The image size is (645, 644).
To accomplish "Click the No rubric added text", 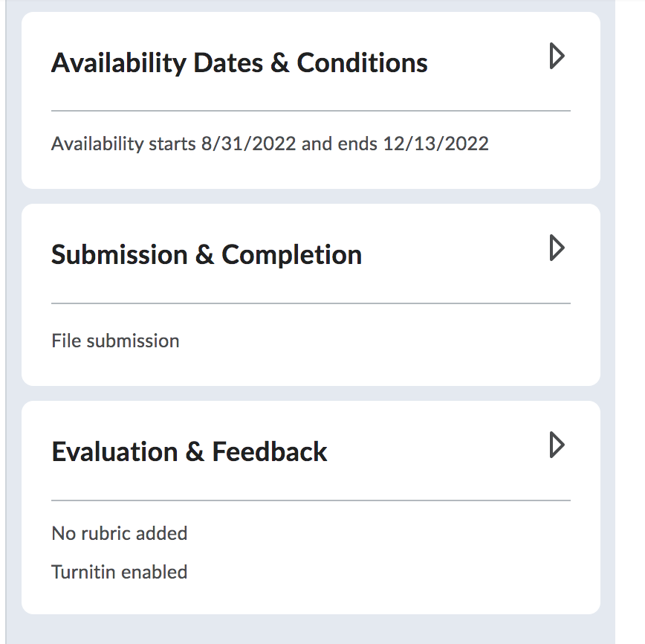I will point(119,533).
